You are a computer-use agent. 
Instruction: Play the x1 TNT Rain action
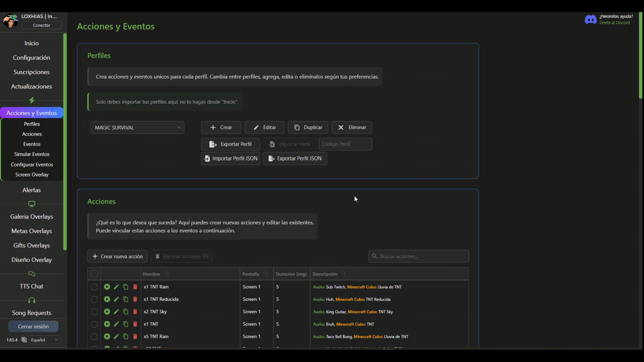pyautogui.click(x=107, y=287)
